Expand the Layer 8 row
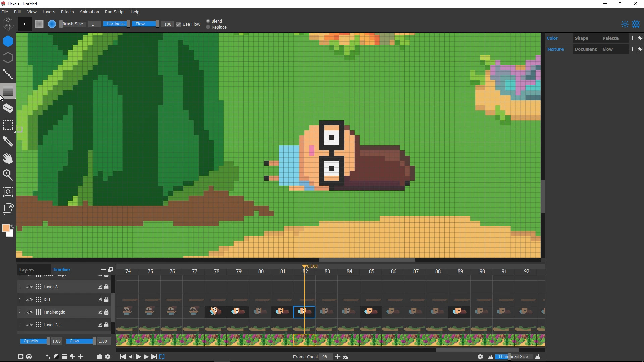Image resolution: width=644 pixels, height=362 pixels. point(19,287)
